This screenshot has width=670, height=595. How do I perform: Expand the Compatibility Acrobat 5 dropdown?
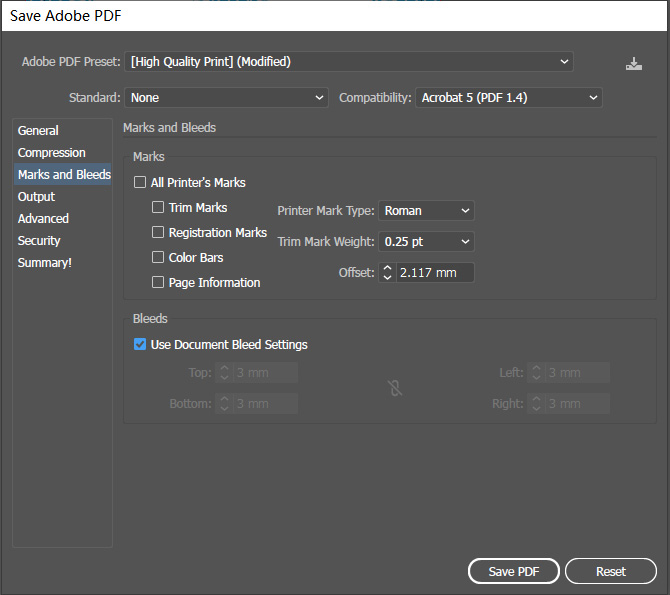tap(509, 97)
